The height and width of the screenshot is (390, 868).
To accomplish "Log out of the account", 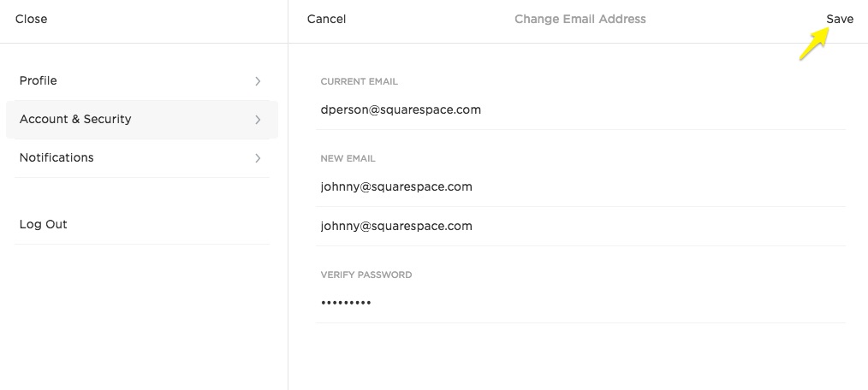I will pyautogui.click(x=44, y=224).
